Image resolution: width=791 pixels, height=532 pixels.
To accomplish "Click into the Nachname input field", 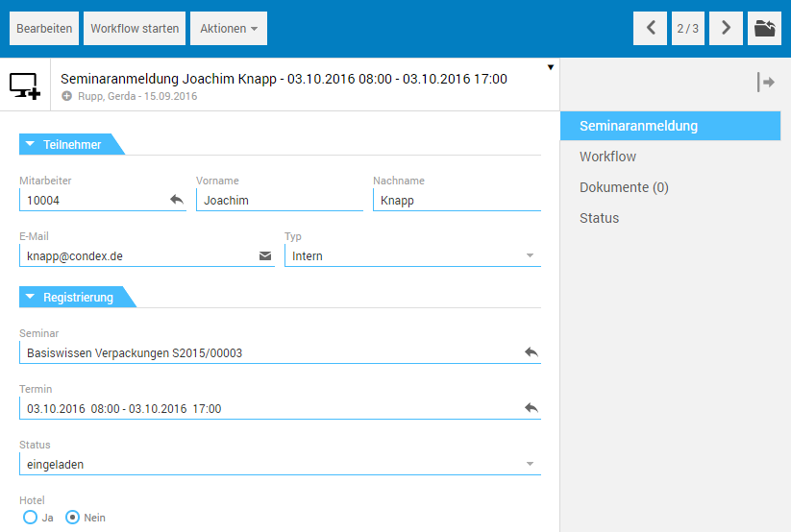I will point(457,201).
